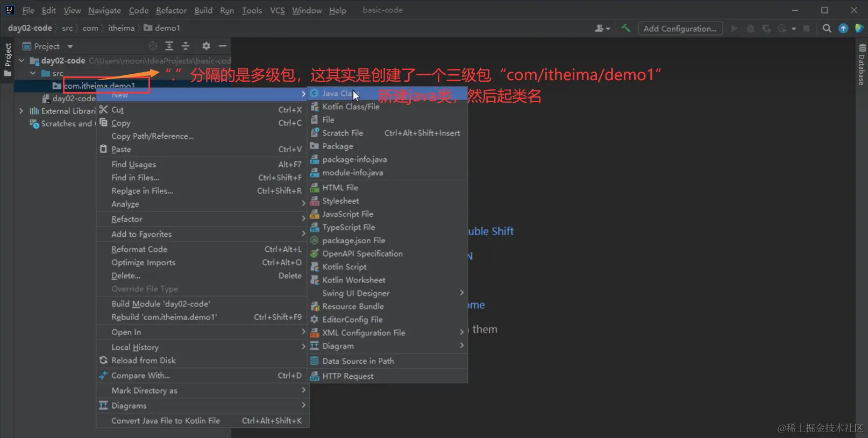
Task: Choose HTML File entry
Action: tap(388, 188)
